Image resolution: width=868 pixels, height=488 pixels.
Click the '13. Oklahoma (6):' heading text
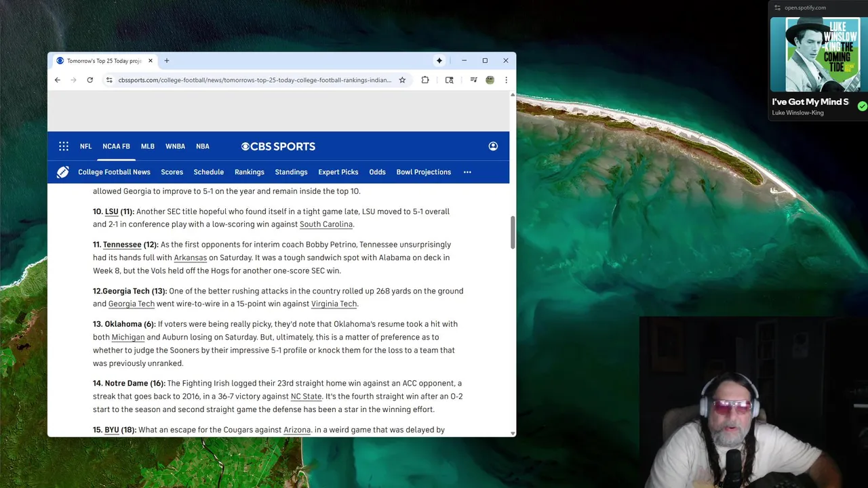tap(124, 324)
